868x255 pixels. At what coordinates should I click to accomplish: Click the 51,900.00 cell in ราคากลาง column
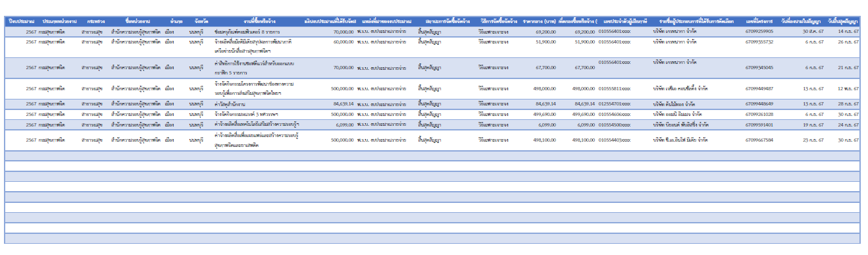pyautogui.click(x=546, y=42)
